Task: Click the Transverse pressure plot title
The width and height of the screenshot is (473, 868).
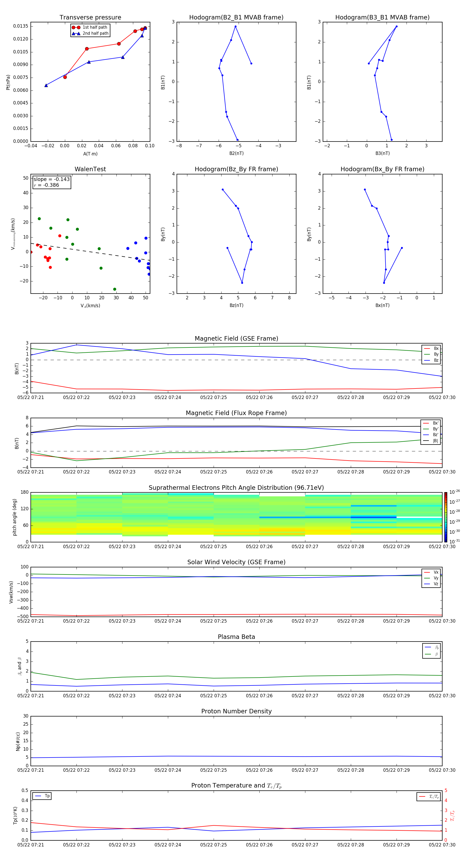Action: click(90, 17)
